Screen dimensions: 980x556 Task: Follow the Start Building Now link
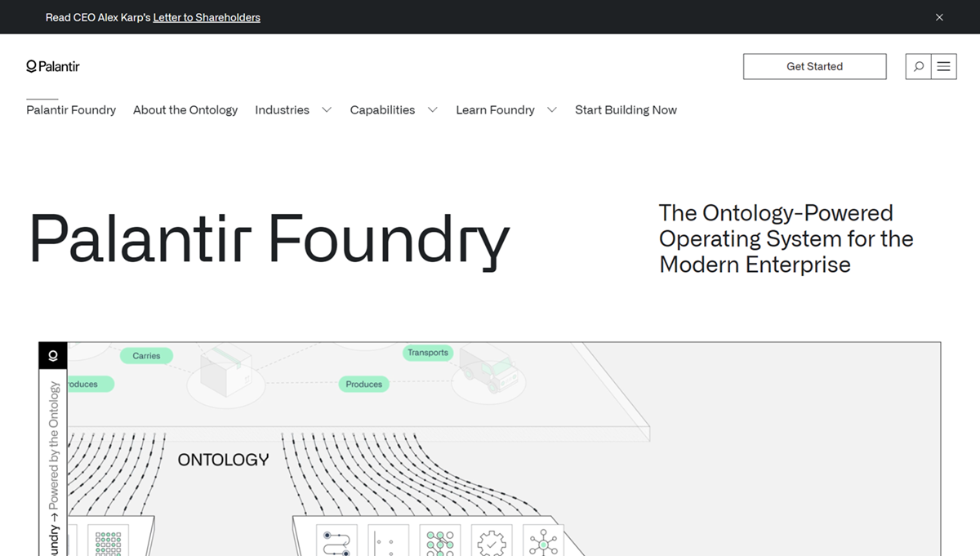pyautogui.click(x=626, y=109)
